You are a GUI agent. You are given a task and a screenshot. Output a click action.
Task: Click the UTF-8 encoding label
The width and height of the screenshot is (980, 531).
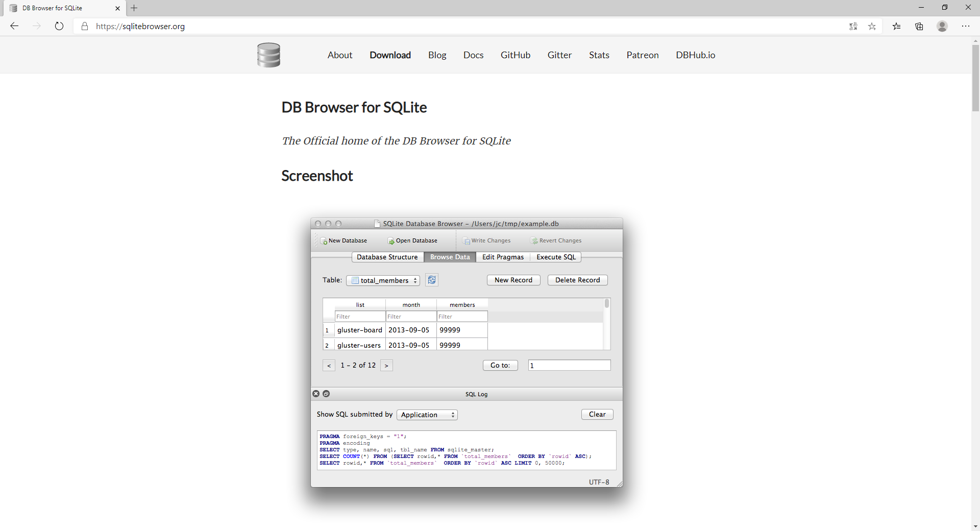click(599, 482)
